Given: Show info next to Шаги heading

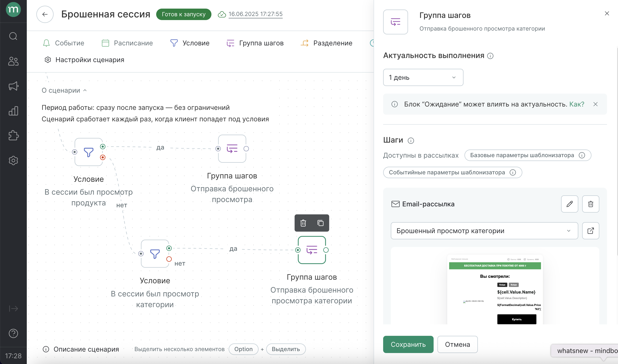Looking at the screenshot, I should coord(411,140).
